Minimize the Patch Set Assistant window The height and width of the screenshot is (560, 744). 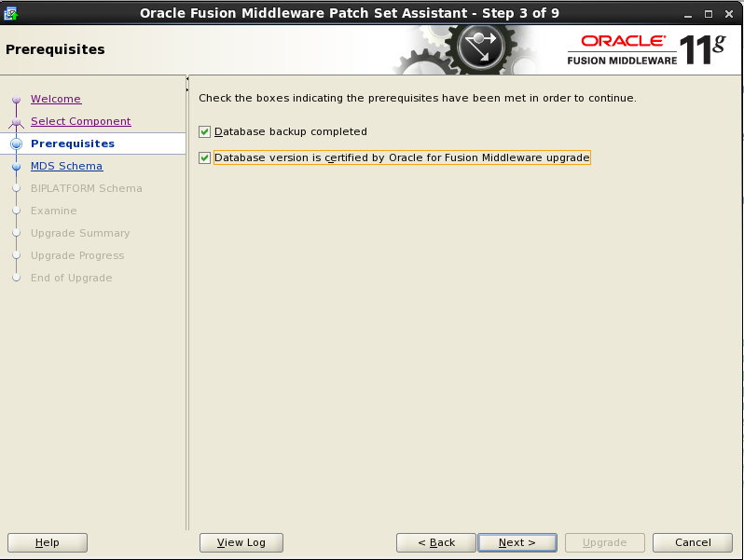688,14
